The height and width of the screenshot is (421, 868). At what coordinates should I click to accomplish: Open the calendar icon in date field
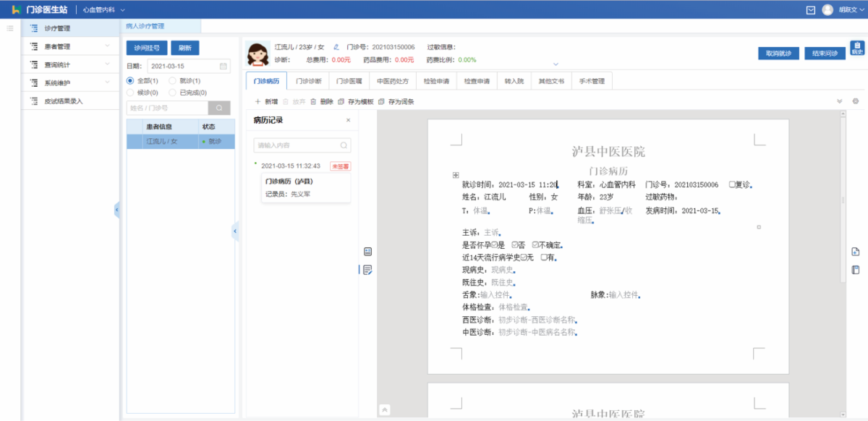223,67
